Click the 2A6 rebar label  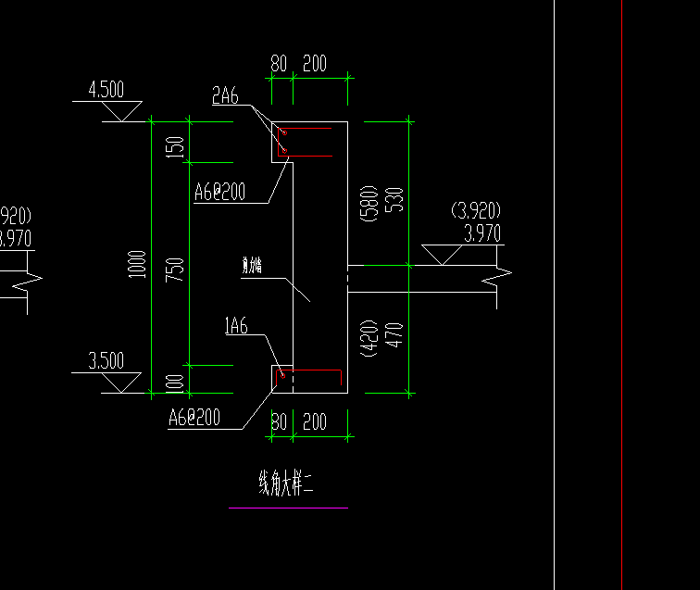tap(225, 95)
